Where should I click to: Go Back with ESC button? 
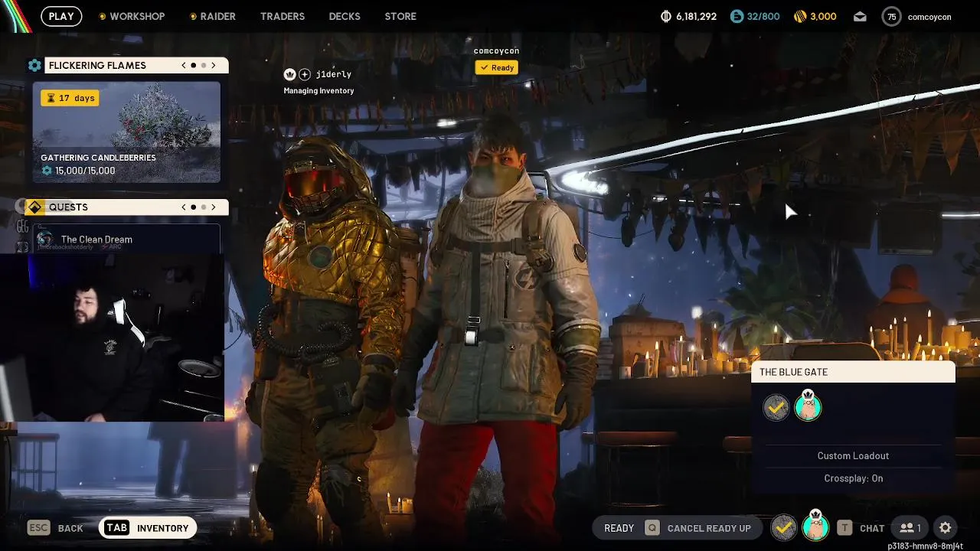click(x=55, y=528)
